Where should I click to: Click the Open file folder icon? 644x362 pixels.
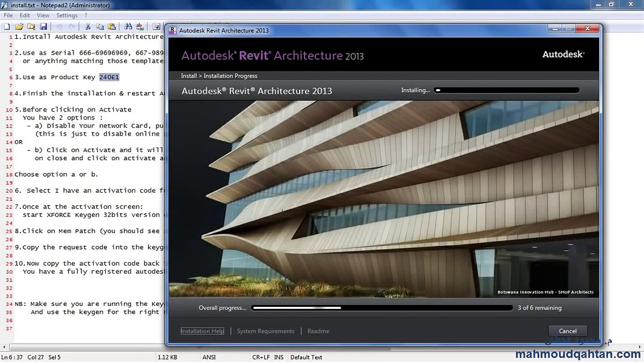19,26
